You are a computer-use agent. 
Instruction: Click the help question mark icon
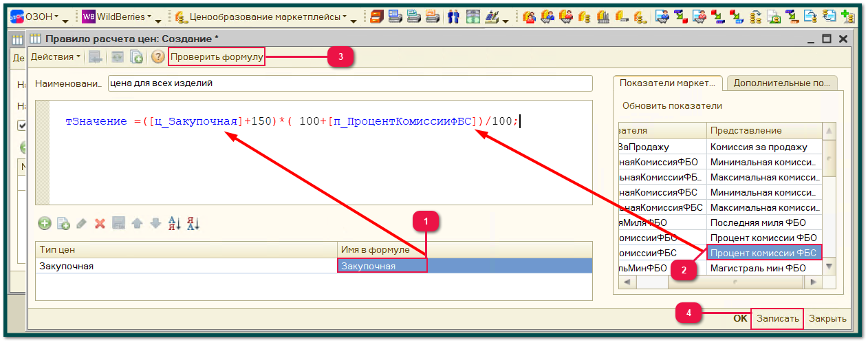tap(158, 57)
